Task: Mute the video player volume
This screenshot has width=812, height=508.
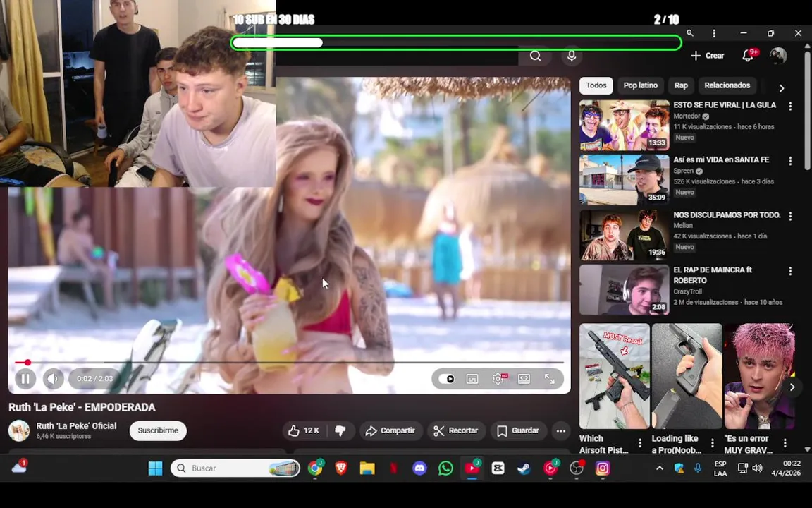Action: pos(53,379)
